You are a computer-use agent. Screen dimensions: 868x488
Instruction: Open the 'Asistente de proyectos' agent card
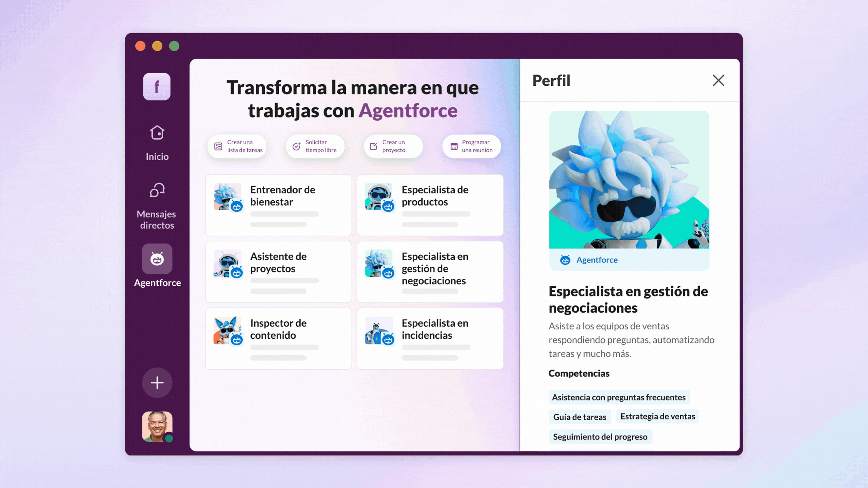[x=279, y=272]
